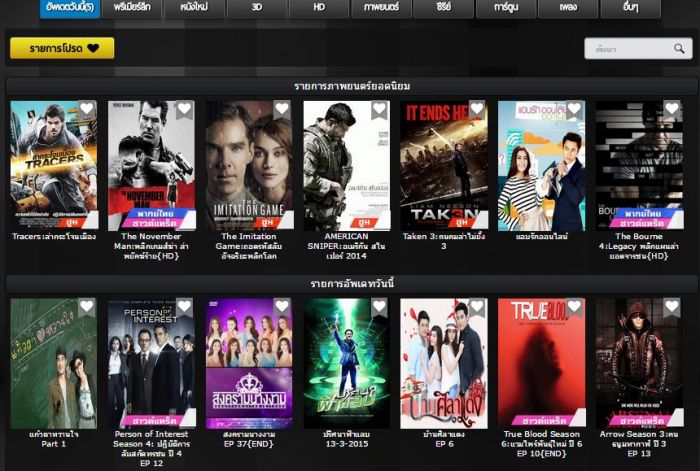Open The Bourne Legacy poster

coord(639,165)
